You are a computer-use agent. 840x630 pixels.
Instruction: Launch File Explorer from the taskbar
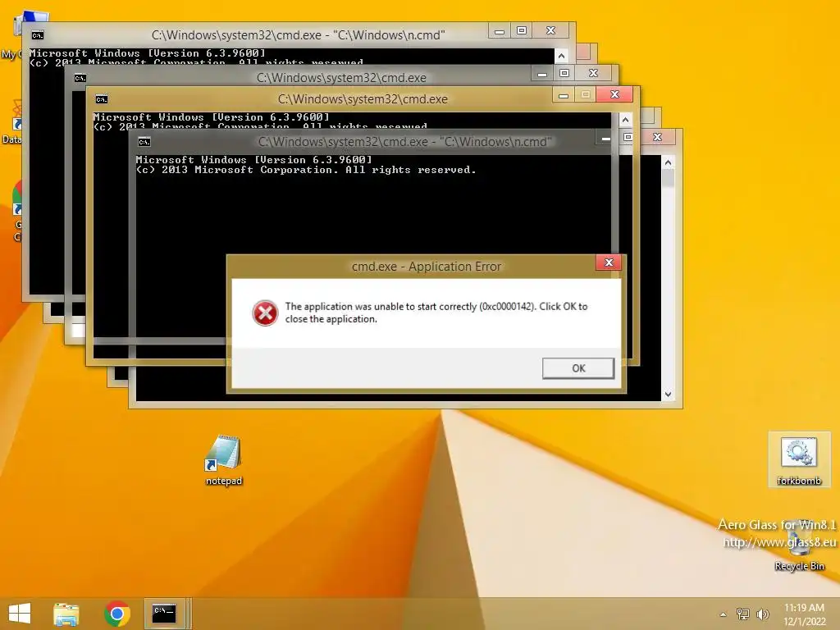click(66, 614)
